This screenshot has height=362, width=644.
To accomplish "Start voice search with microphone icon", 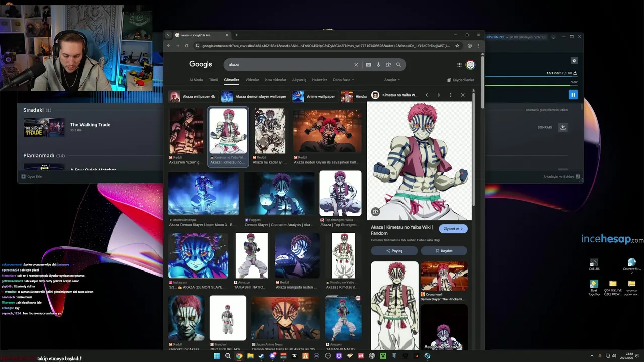I will [378, 65].
